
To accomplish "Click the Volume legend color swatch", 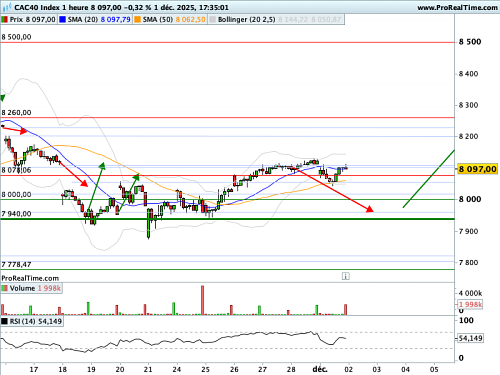I will tap(5, 288).
